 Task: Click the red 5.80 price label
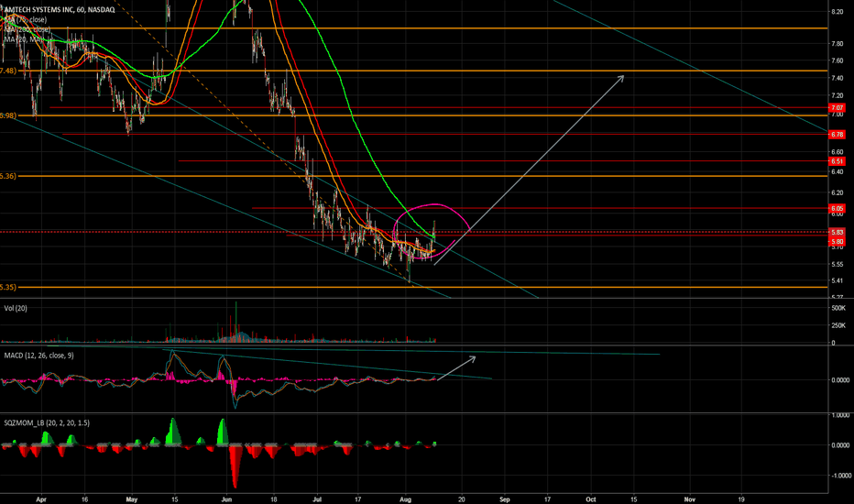pyautogui.click(x=838, y=241)
